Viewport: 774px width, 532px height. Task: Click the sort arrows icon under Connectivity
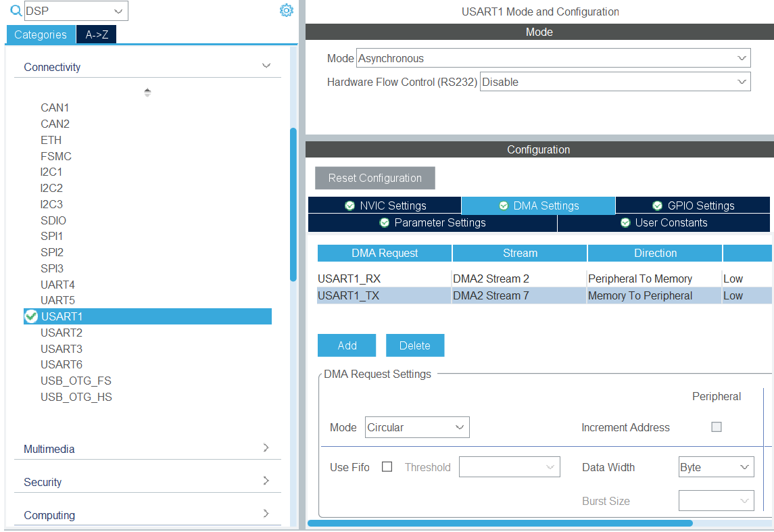[147, 93]
